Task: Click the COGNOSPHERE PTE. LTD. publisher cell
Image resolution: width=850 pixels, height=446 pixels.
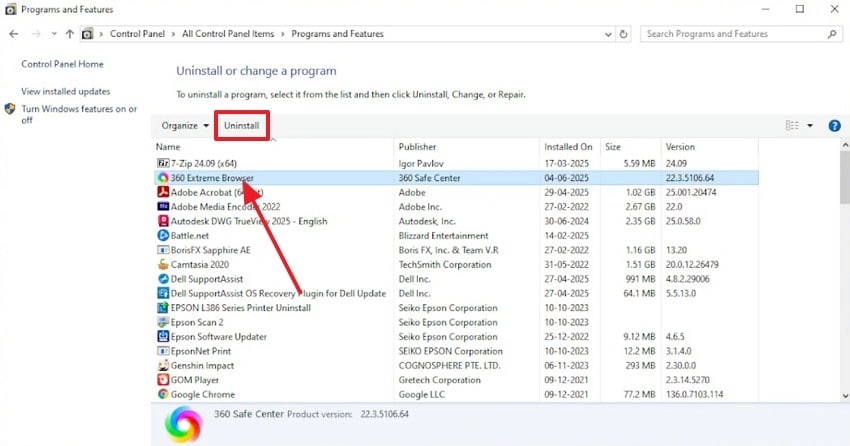Action: 449,365
